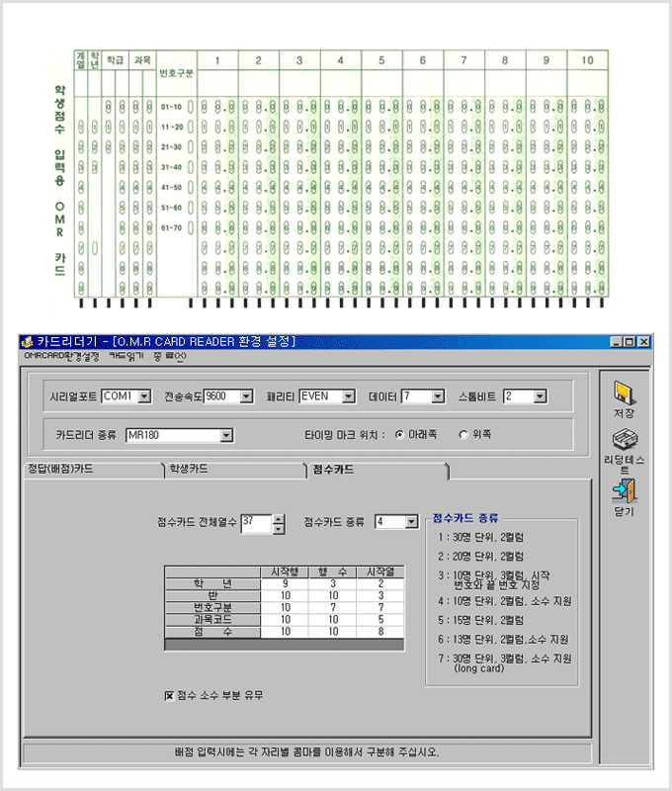The image size is (672, 791).
Task: Click the 리딩테스트 reader test icon
Action: coord(625,439)
